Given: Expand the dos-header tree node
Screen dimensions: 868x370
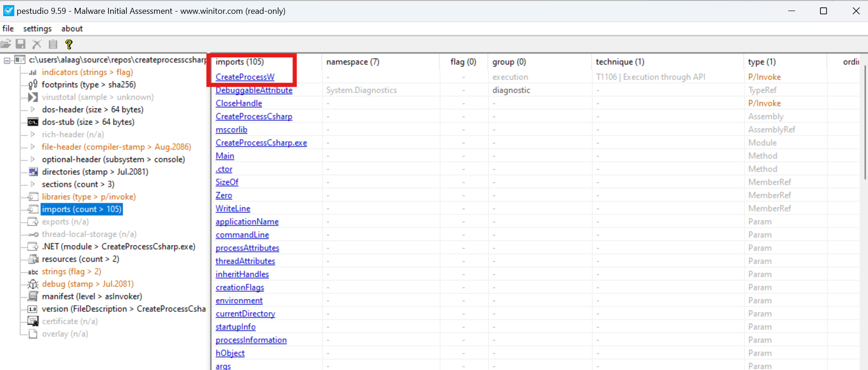Looking at the screenshot, I should click(x=33, y=110).
